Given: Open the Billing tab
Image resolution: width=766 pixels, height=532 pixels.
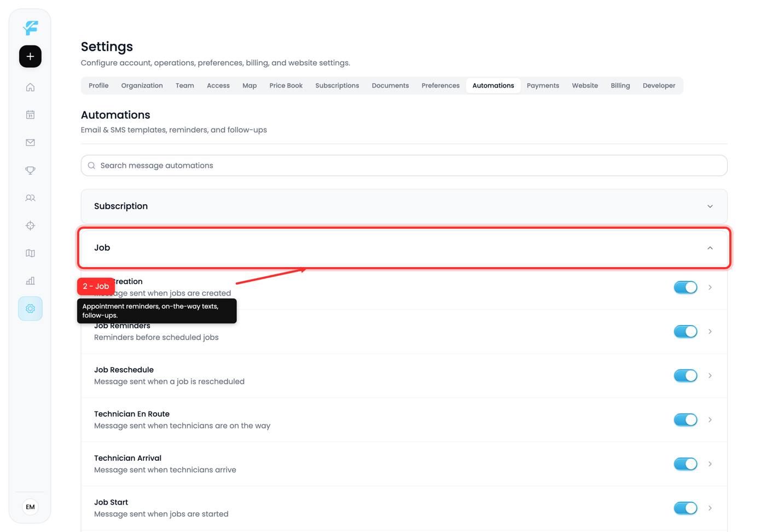Looking at the screenshot, I should [x=620, y=85].
